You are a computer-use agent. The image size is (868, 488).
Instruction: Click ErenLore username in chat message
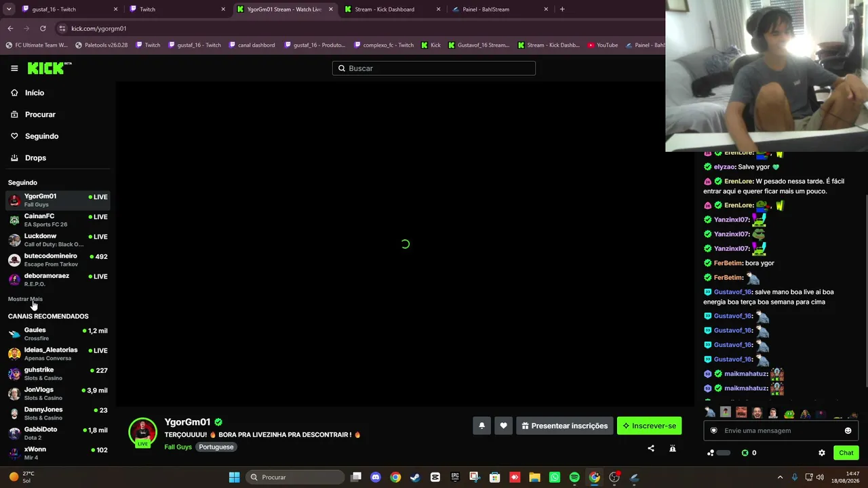coord(738,182)
